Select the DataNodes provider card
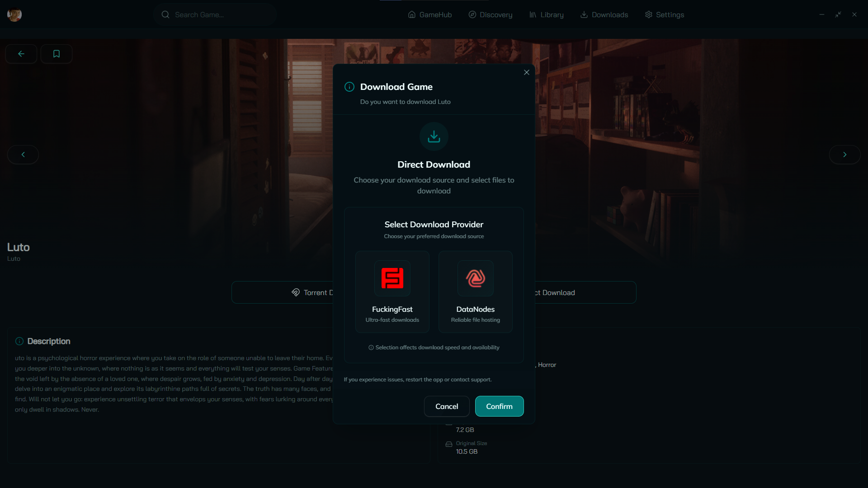The width and height of the screenshot is (868, 488). point(476,292)
